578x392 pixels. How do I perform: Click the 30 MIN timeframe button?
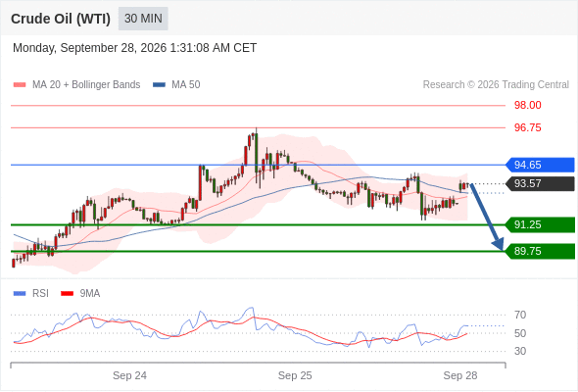143,19
